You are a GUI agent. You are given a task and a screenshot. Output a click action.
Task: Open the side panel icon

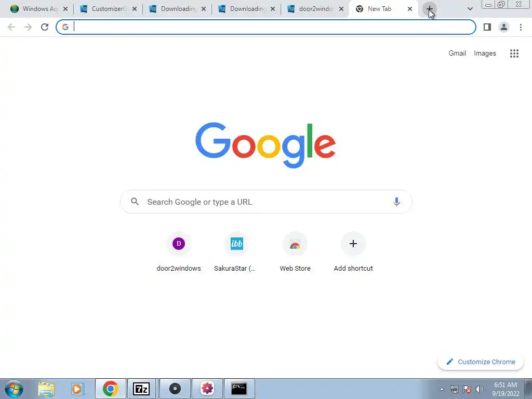point(487,27)
